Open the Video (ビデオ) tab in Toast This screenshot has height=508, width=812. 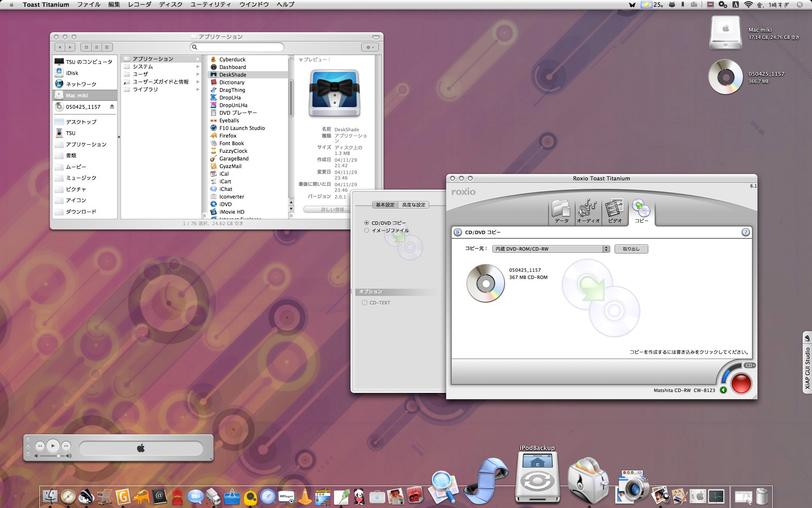[615, 211]
